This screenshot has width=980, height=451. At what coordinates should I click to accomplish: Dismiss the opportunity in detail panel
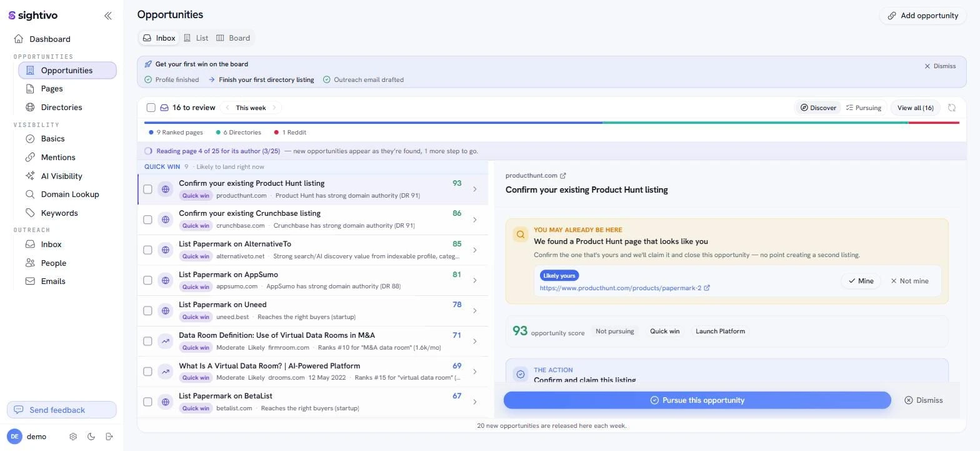[923, 400]
